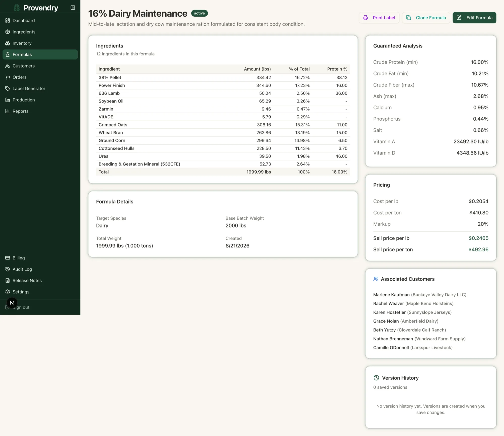Click the active status badge

pyautogui.click(x=199, y=13)
